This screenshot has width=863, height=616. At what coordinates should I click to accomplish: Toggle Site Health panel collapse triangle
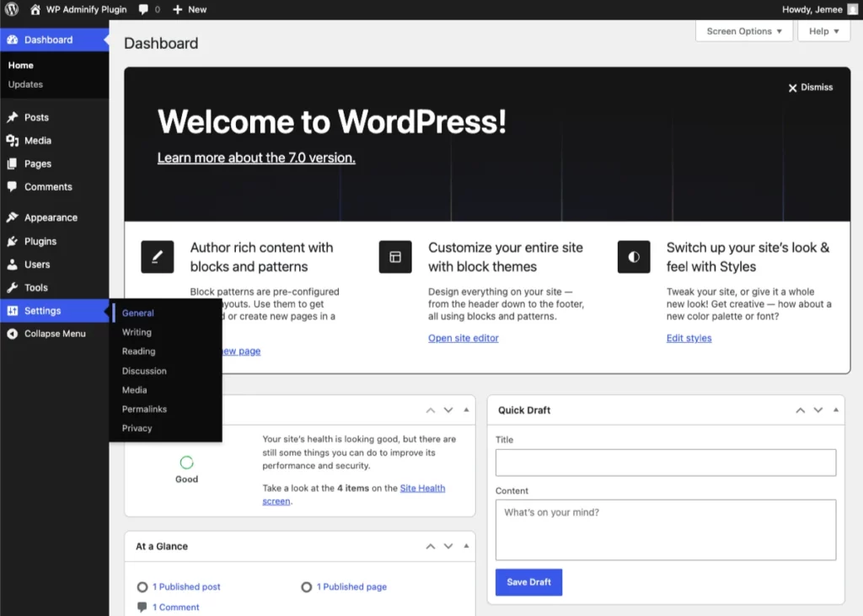click(466, 410)
